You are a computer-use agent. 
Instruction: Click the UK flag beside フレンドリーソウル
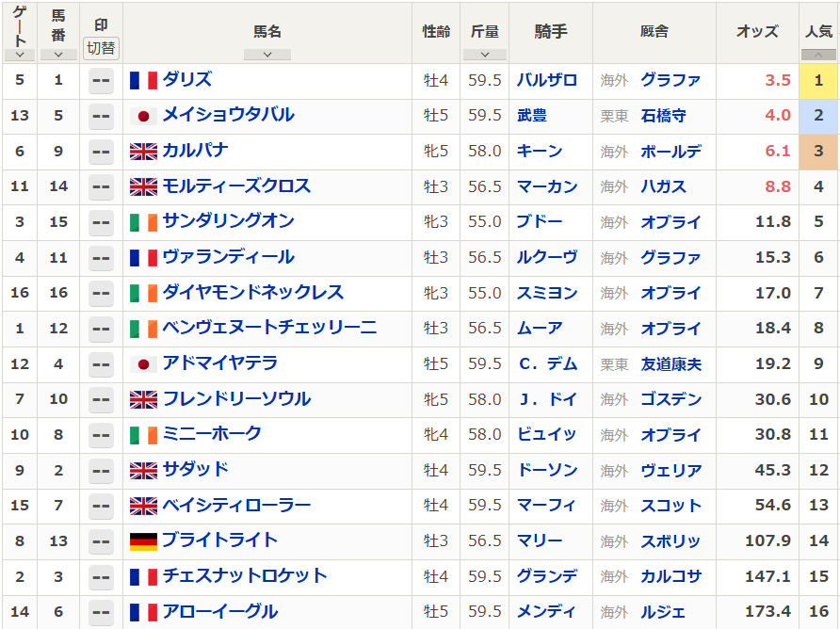coord(143,399)
